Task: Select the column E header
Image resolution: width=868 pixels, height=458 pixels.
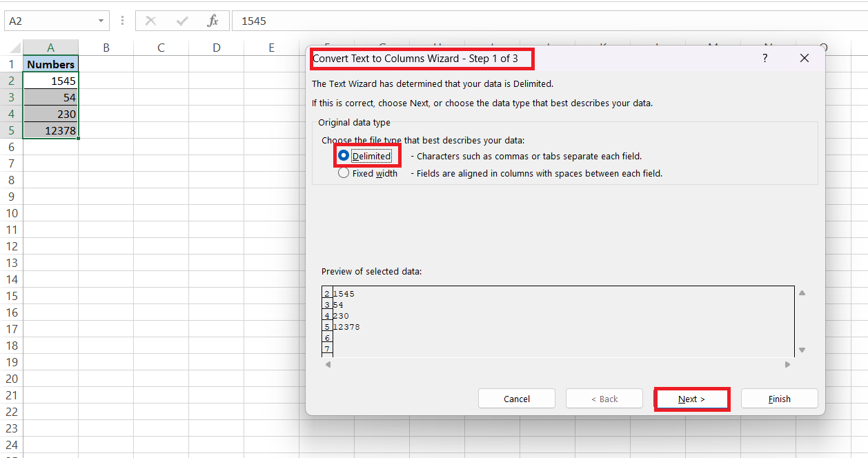Action: coord(271,48)
